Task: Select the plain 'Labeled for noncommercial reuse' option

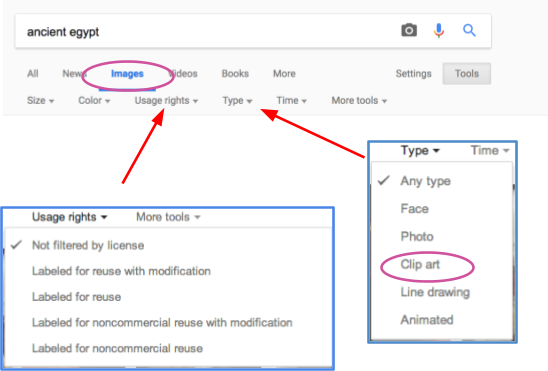Action: pyautogui.click(x=117, y=348)
